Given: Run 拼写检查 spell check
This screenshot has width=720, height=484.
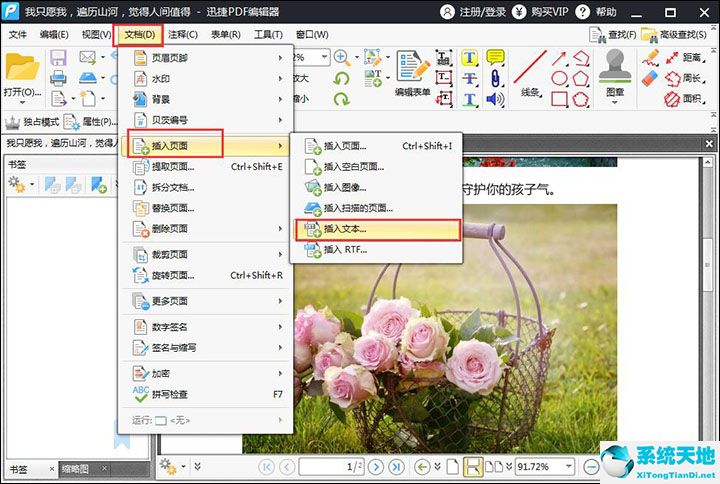Looking at the screenshot, I should tap(206, 394).
